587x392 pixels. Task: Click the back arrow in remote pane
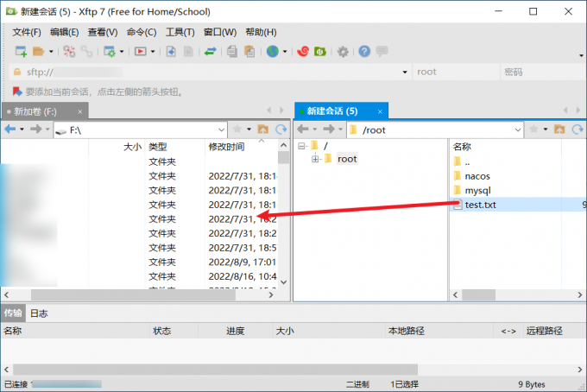coord(303,130)
